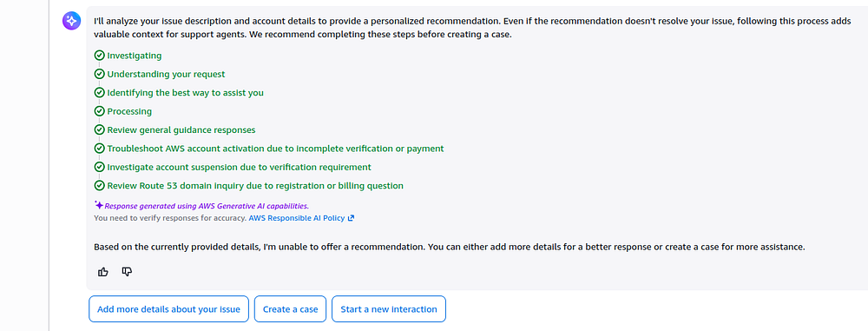
Task: Select Review Route 53 domain inquiry step
Action: 255,185
